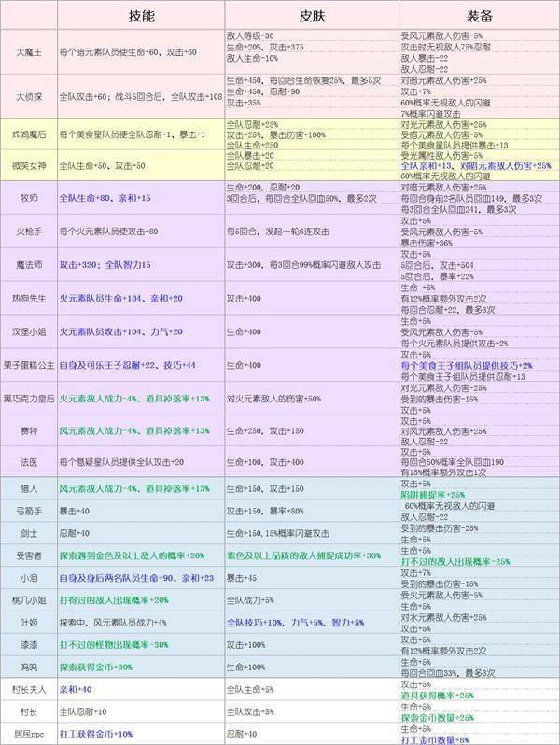Image resolution: width=560 pixels, height=745 pixels.
Task: Click the 装备 column header
Action: (x=477, y=16)
